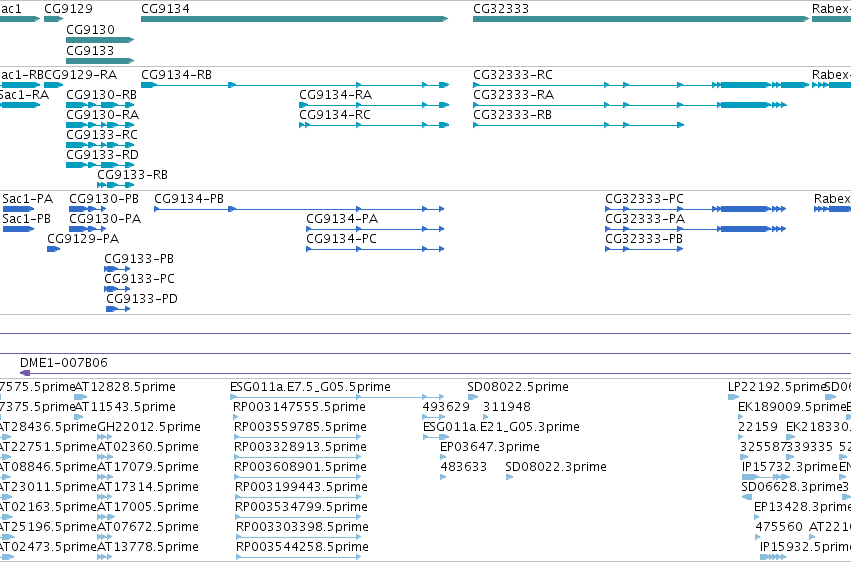Select protein CG32333-PC

(644, 199)
